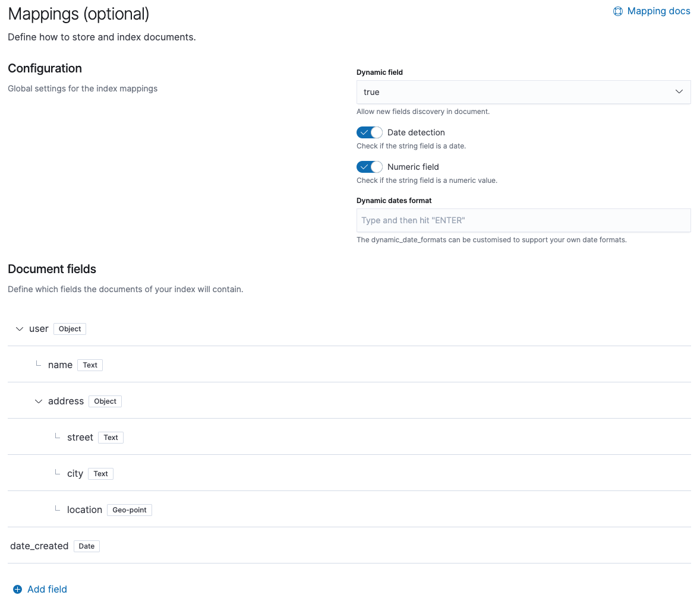Click the Text badge next to name
The width and height of the screenshot is (700, 611).
[x=90, y=365]
